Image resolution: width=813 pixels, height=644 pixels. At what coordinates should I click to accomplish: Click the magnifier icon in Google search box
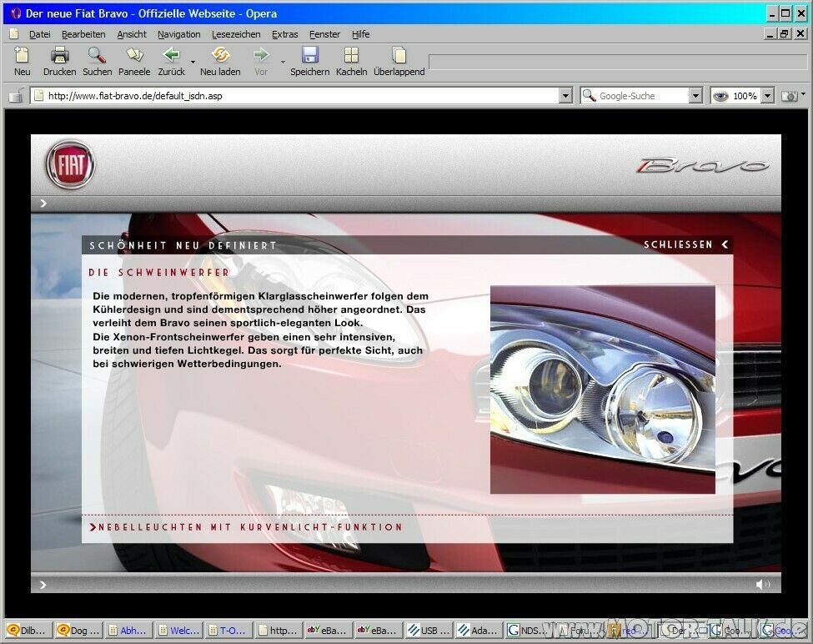click(x=589, y=95)
